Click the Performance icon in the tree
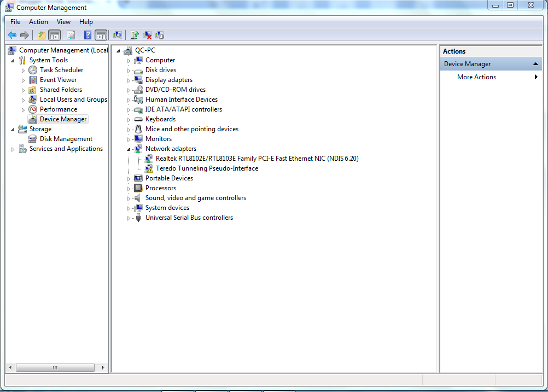 (33, 109)
